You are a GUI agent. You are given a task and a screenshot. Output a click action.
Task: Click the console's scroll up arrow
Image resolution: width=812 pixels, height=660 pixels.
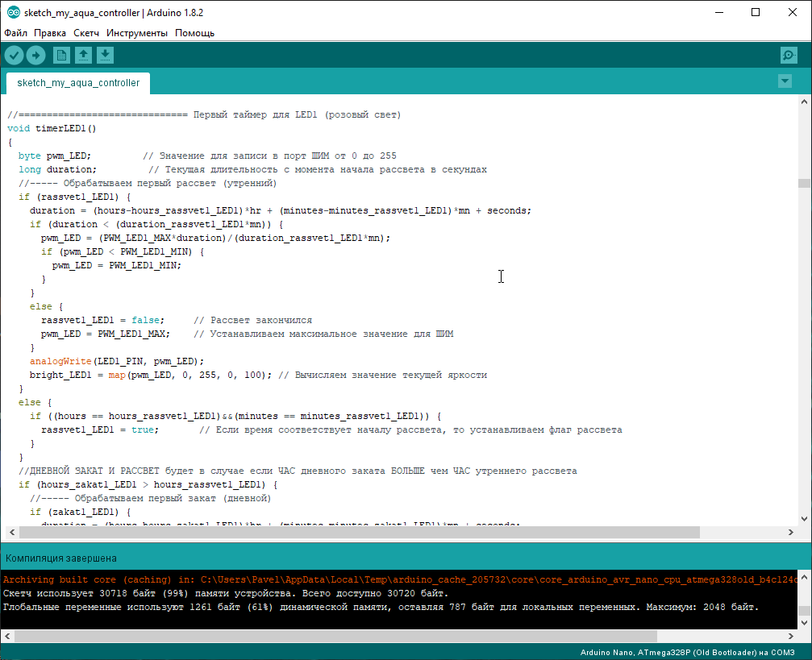[x=804, y=577]
